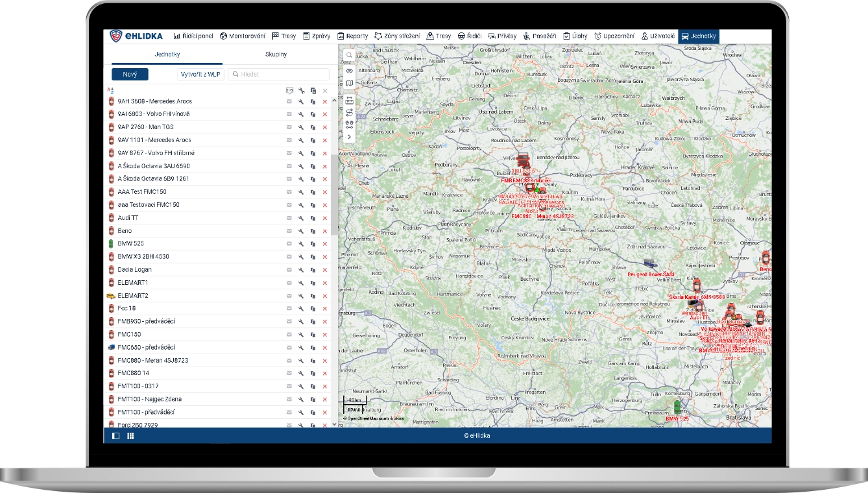Click the Peugeot Boxer vehicle marker on map
This screenshot has width=868, height=493.
650,263
